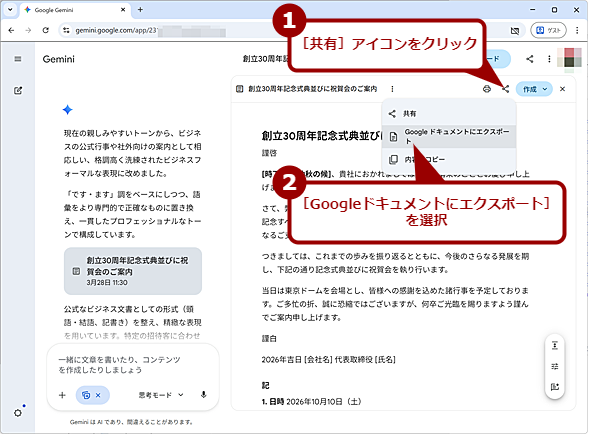
Task: Click the Gemini logo text
Action: [x=59, y=59]
